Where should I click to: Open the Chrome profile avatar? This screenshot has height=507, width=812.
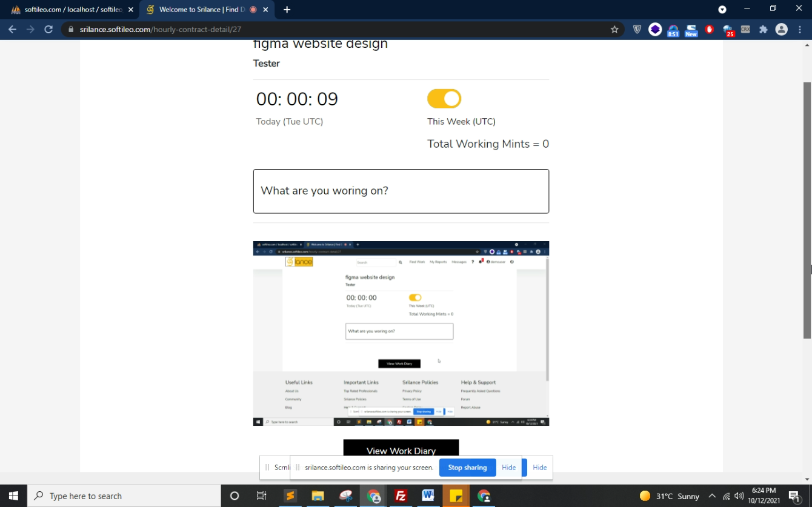coord(782,29)
